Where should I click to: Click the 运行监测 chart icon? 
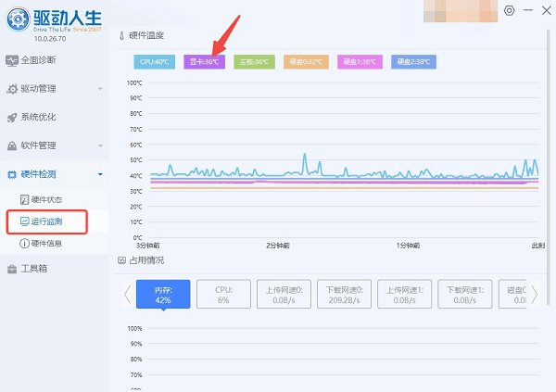24,221
